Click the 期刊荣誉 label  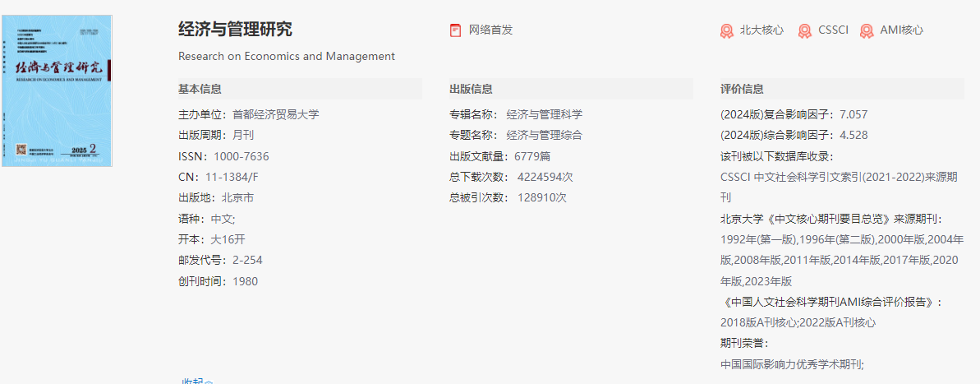pyautogui.click(x=743, y=344)
